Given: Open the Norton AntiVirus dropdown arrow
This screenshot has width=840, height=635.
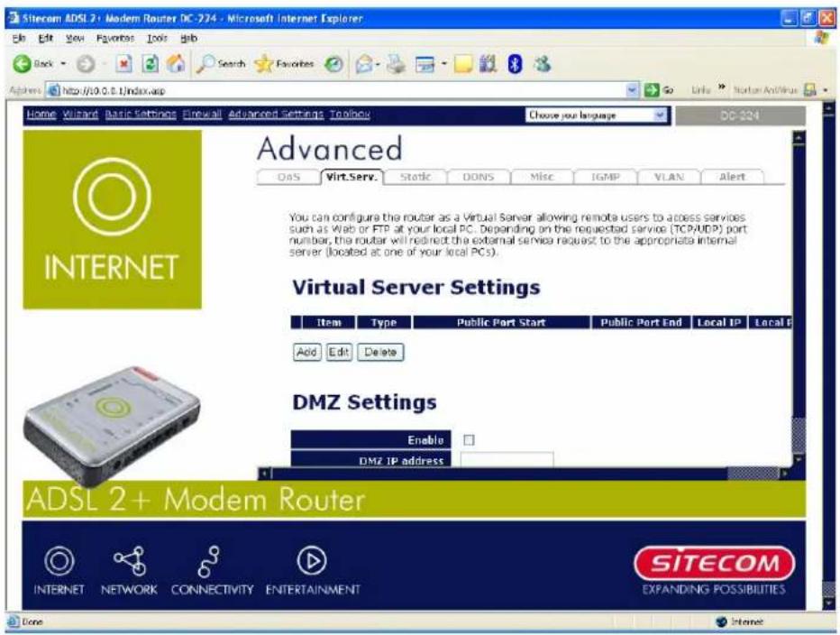Looking at the screenshot, I should click(x=826, y=90).
